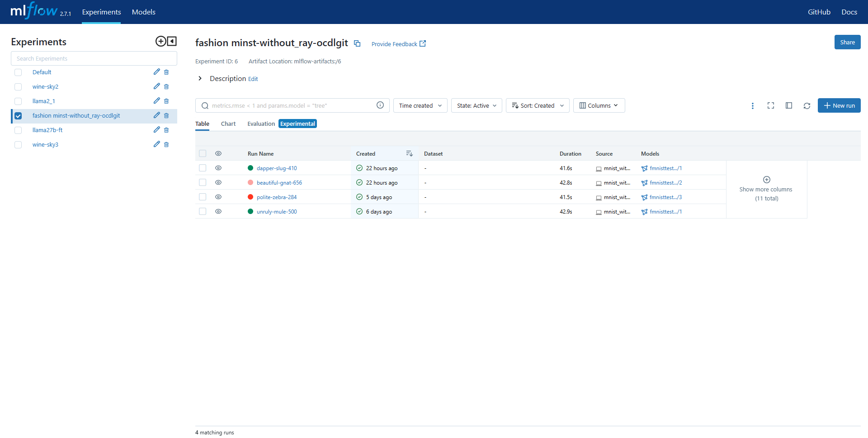Click the pencil edit icon for wine-sky2
This screenshot has height=438, width=868.
[156, 86]
